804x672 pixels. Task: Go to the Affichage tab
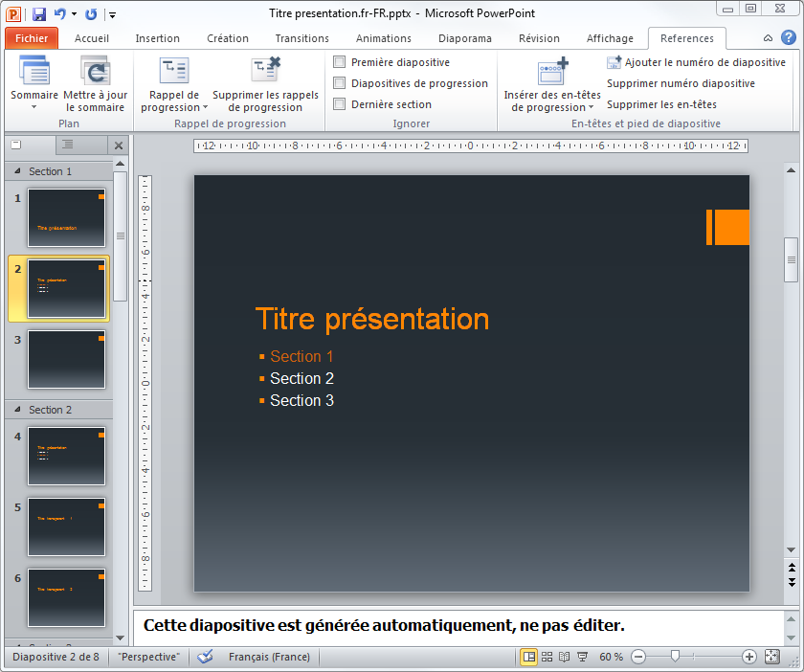[610, 38]
